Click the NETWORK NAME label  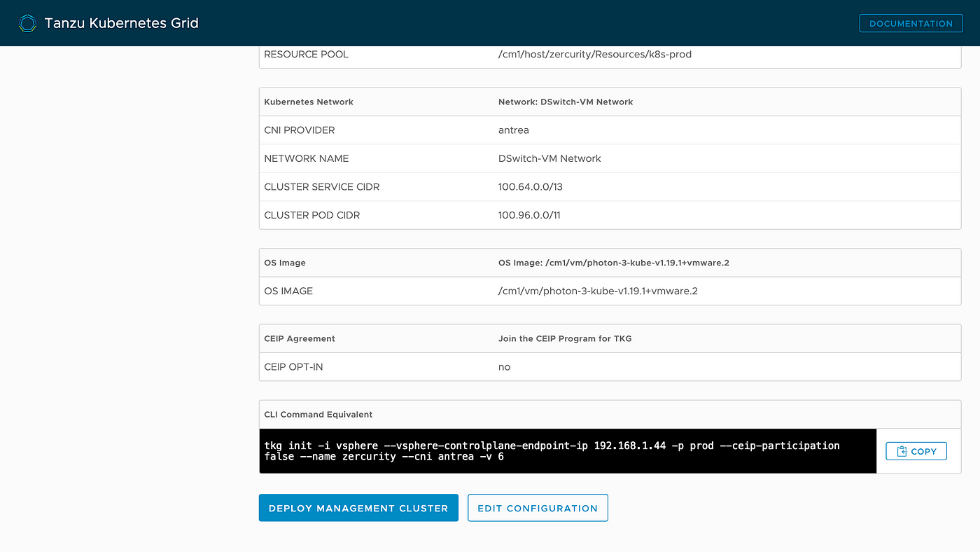(x=306, y=158)
